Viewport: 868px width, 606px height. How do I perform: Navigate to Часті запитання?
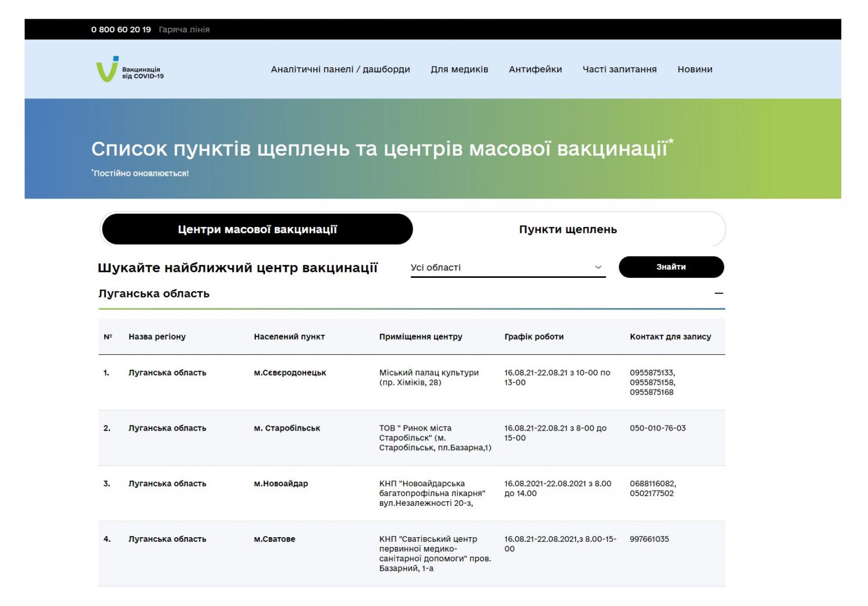619,69
